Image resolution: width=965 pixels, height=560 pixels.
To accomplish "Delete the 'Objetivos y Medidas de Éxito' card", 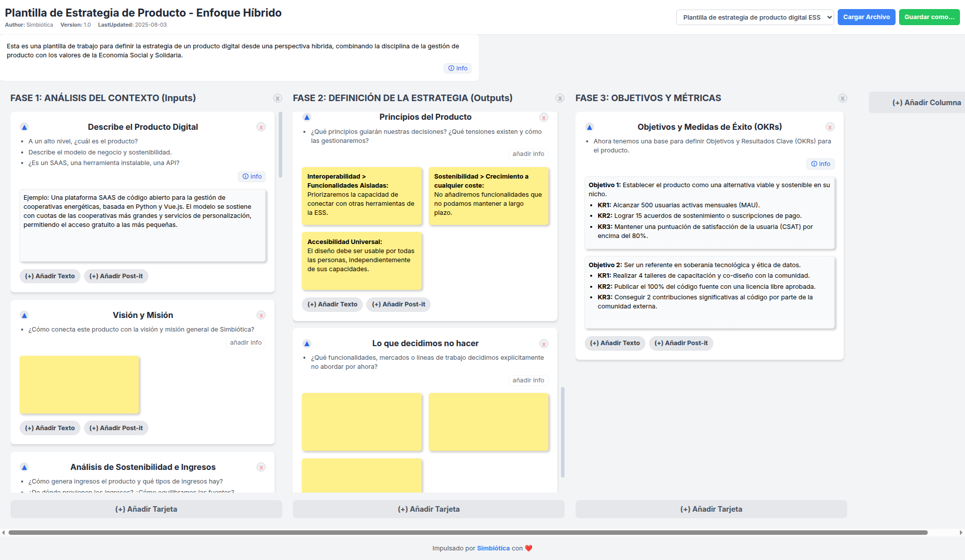I will click(x=830, y=127).
